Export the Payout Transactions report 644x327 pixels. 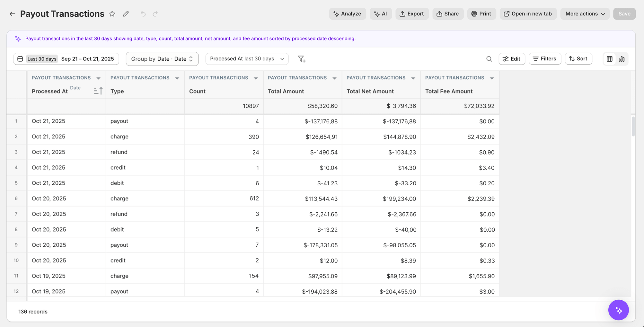tap(412, 13)
